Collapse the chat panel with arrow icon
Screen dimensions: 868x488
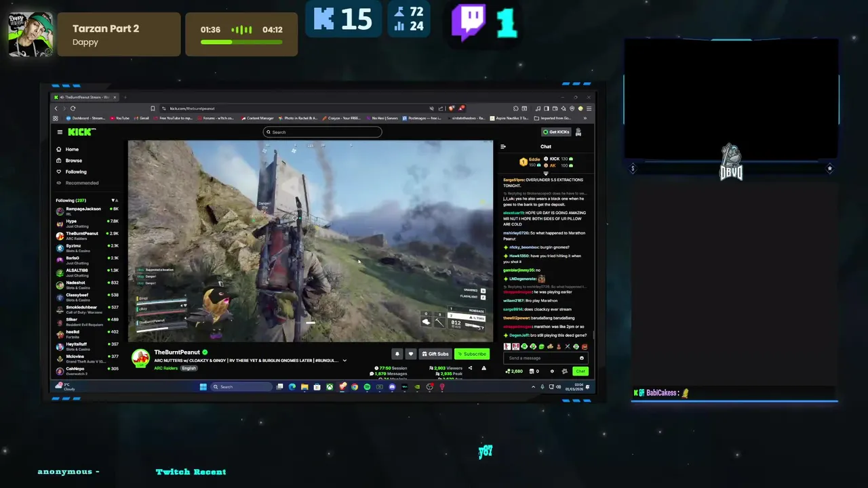coord(503,146)
